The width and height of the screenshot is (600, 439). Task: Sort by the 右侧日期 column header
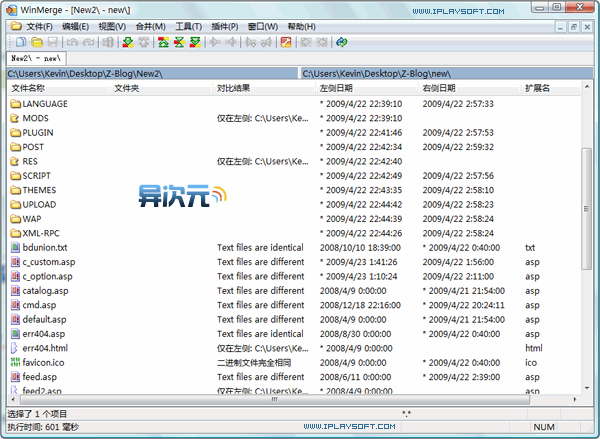pos(470,88)
